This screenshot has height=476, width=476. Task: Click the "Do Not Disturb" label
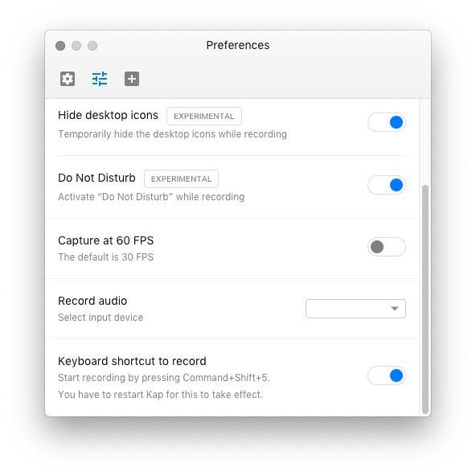96,178
